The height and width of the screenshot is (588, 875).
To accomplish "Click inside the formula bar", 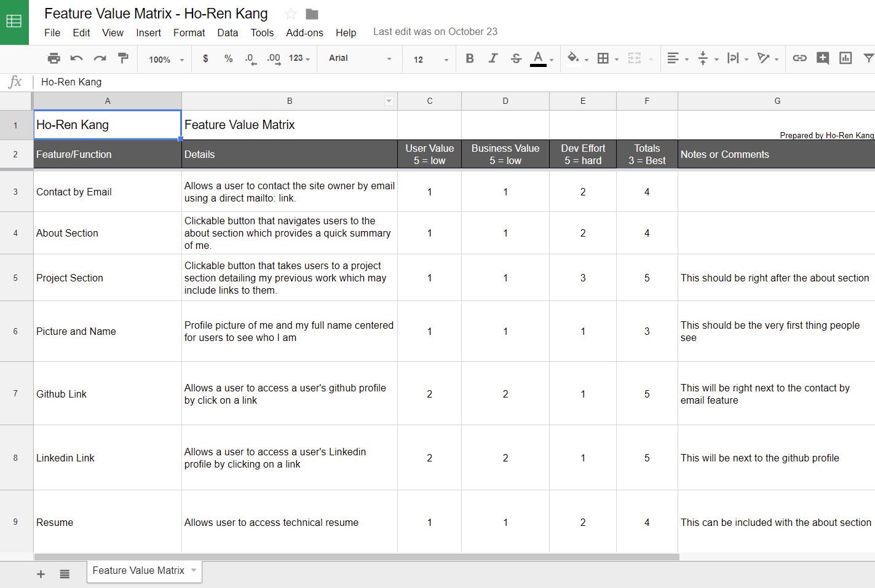I will point(184,82).
